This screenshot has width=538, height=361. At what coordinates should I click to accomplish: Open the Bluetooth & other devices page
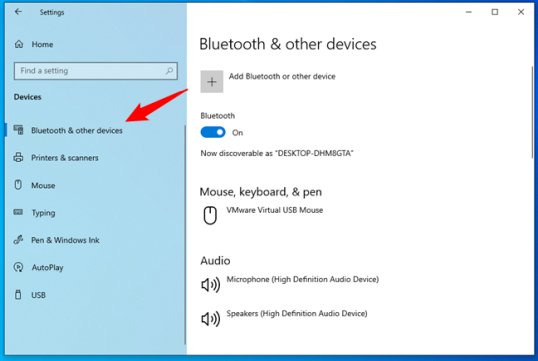click(x=77, y=130)
